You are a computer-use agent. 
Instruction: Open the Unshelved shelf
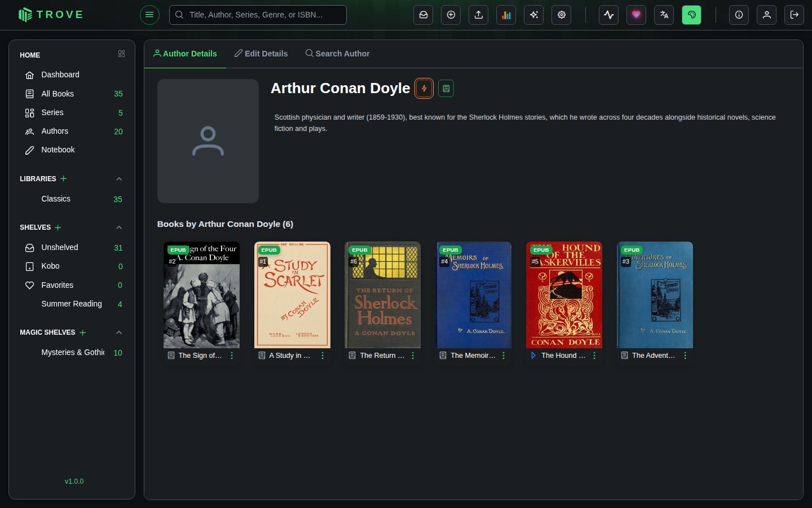click(72, 247)
